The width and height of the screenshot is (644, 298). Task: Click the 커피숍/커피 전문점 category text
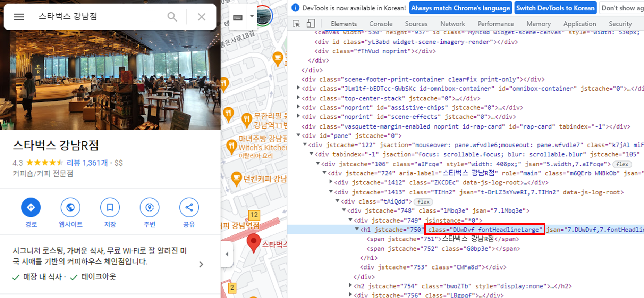tap(43, 173)
